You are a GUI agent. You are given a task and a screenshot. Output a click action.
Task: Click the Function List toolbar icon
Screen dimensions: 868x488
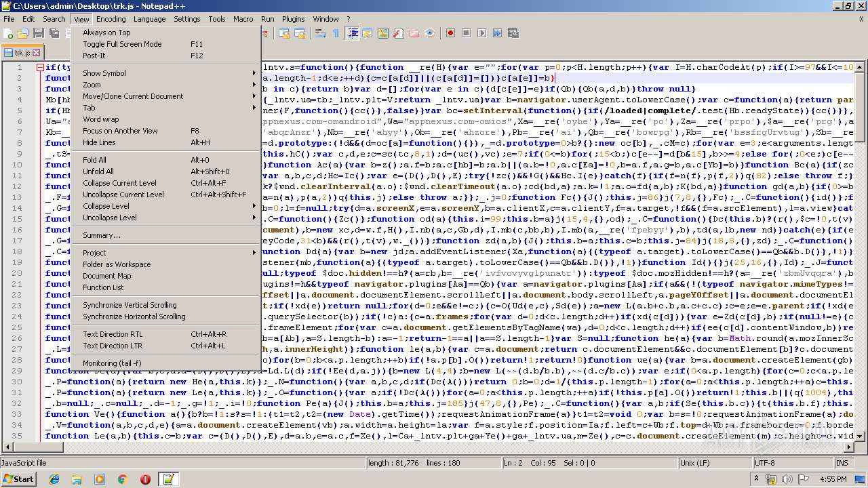[x=399, y=33]
